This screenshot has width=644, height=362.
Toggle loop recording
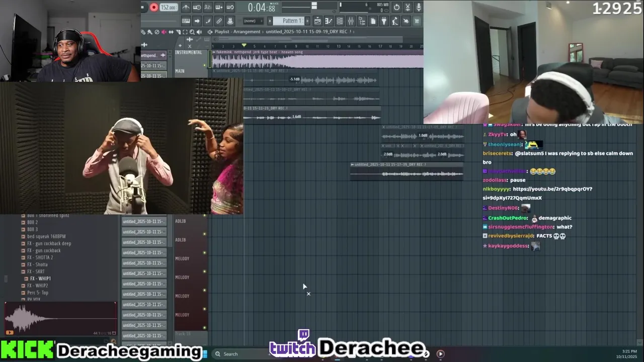coord(230,7)
